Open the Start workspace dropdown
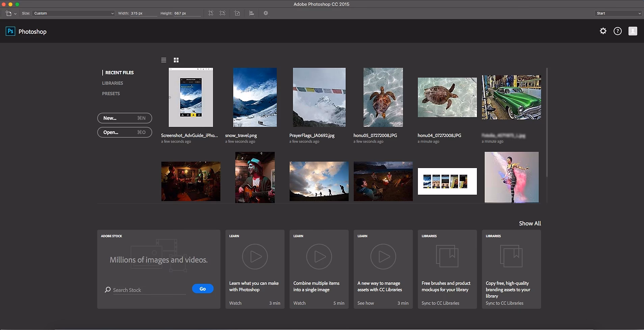Viewport: 644px width, 330px height. pyautogui.click(x=618, y=13)
